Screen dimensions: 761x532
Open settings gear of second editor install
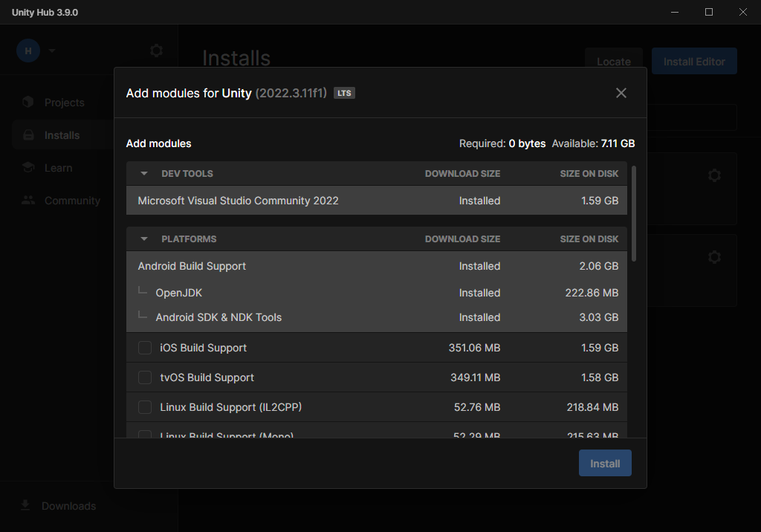pos(714,257)
